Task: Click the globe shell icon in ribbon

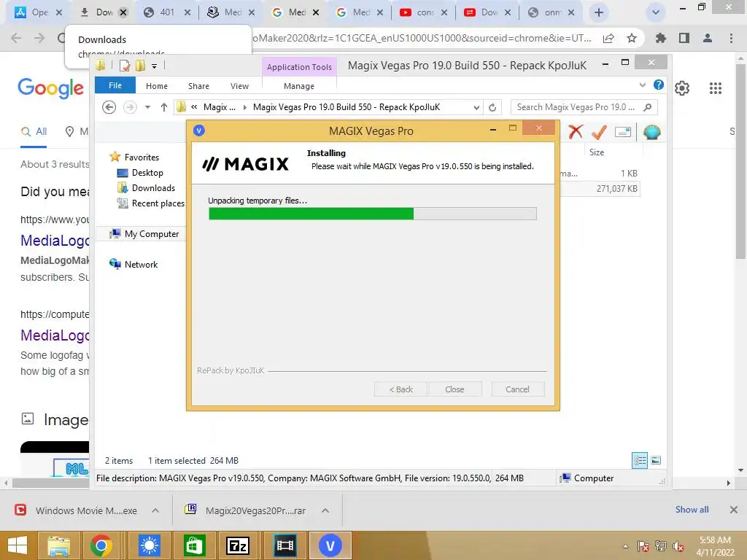Action: [651, 132]
